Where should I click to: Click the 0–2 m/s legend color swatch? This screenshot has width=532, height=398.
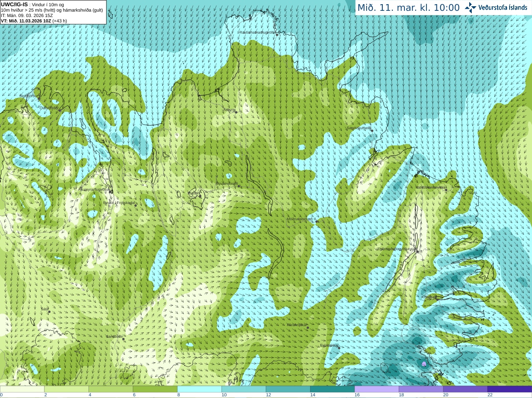22,389
